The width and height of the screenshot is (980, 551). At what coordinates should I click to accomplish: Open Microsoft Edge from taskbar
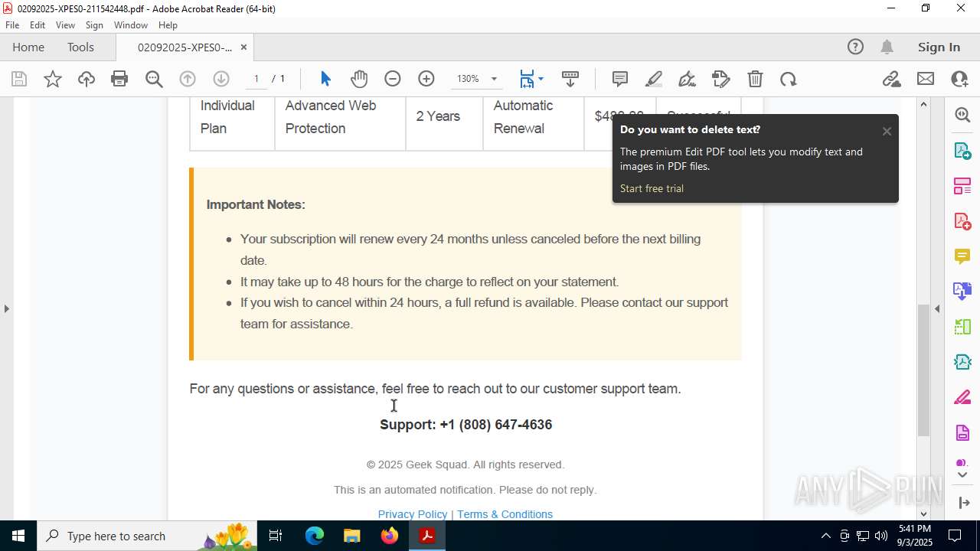[315, 536]
